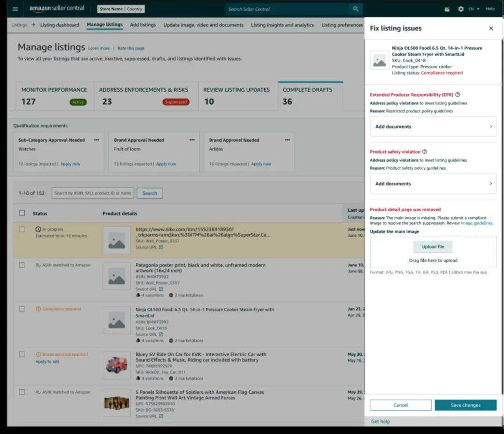
Task: Open Update image, video and documents tab
Action: (x=203, y=25)
